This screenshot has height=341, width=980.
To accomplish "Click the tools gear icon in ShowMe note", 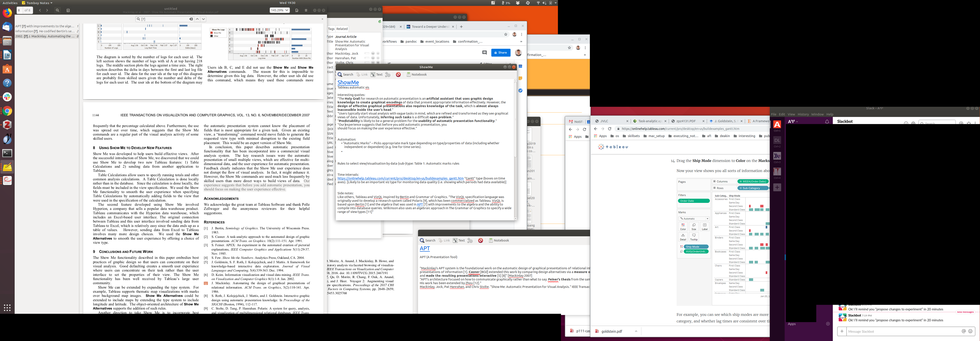I will tap(388, 75).
